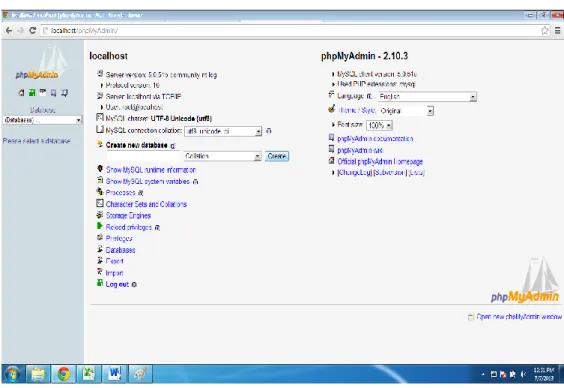Click the browser forward arrow

coord(21,31)
